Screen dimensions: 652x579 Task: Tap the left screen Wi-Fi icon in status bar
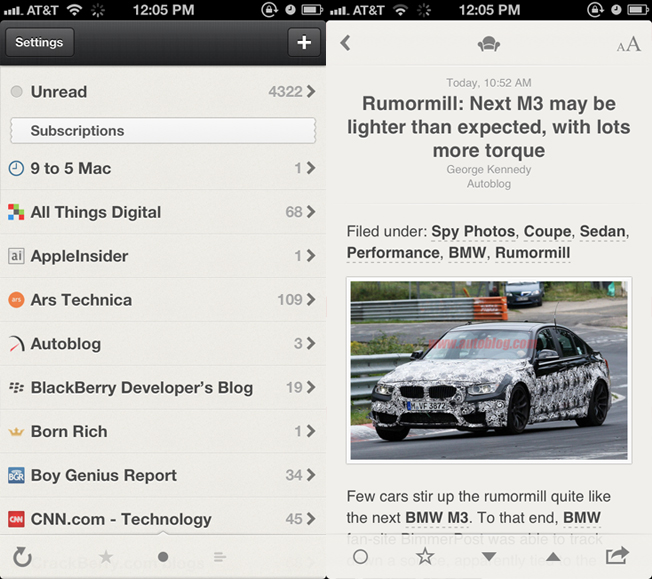75,10
